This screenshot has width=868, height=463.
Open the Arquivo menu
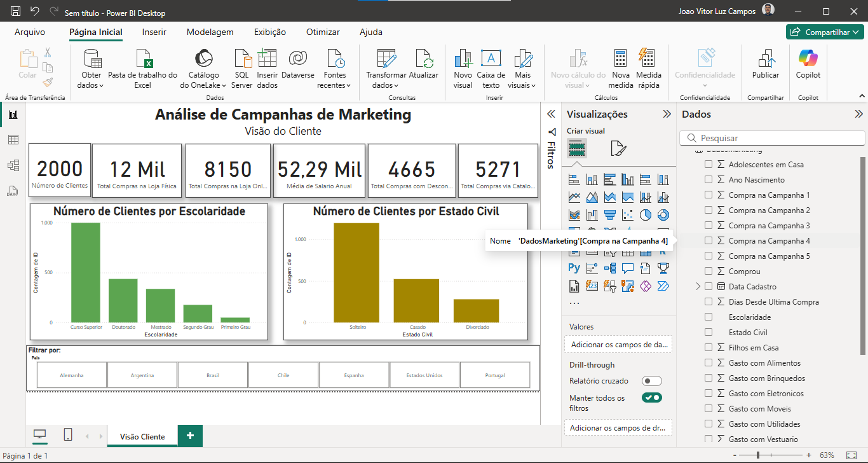coord(30,32)
